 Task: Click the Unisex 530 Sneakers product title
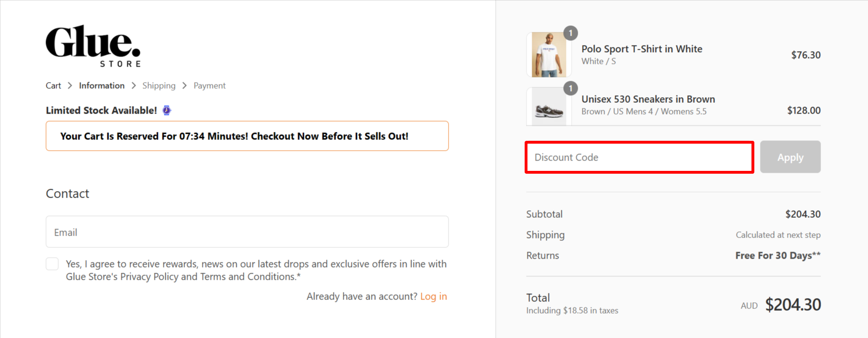click(x=648, y=99)
